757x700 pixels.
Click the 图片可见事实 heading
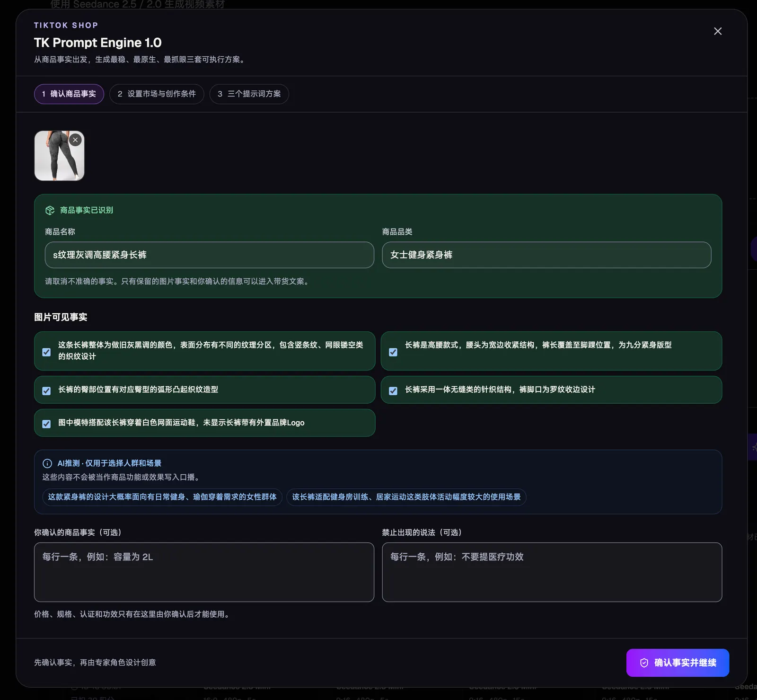(x=61, y=317)
